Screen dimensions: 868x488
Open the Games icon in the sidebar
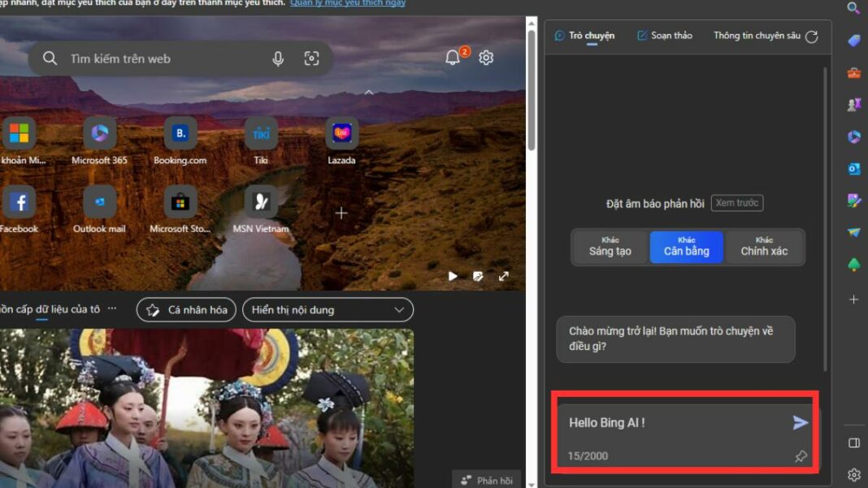point(853,104)
